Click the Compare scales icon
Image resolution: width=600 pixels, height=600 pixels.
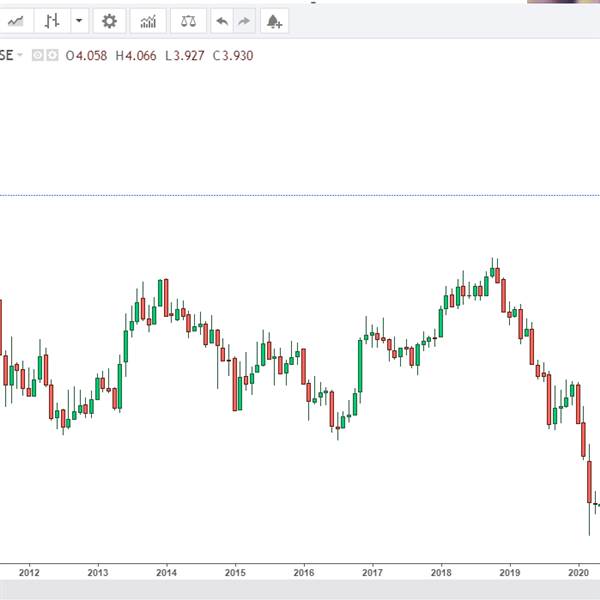tap(188, 21)
